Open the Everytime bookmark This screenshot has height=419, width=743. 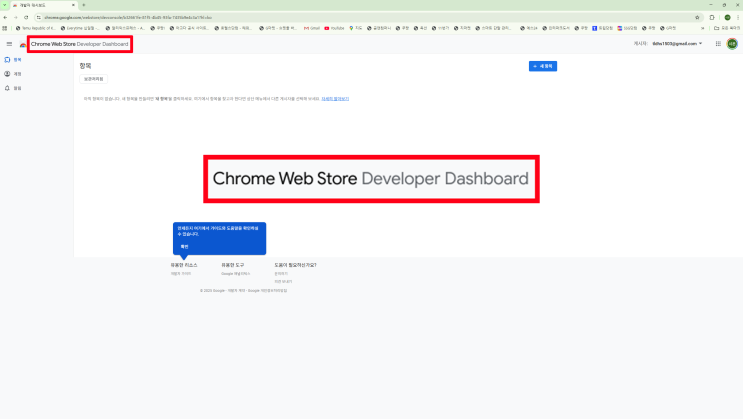tap(80, 28)
